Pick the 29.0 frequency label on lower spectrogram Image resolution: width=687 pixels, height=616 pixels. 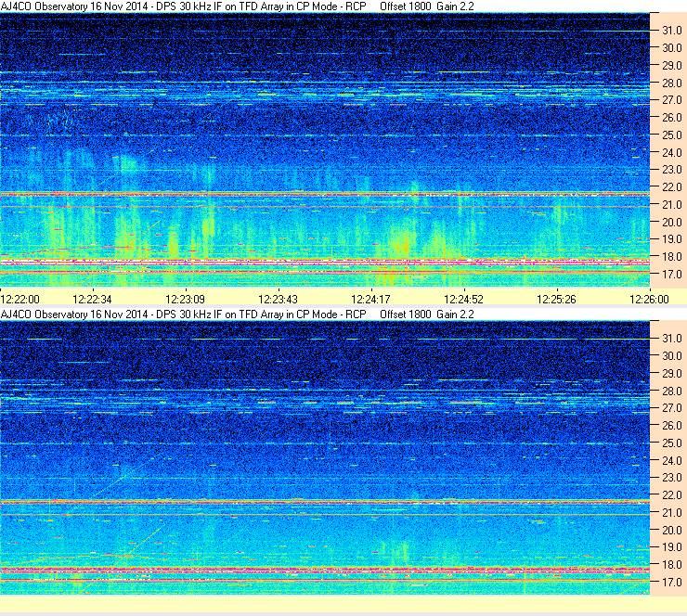point(672,374)
